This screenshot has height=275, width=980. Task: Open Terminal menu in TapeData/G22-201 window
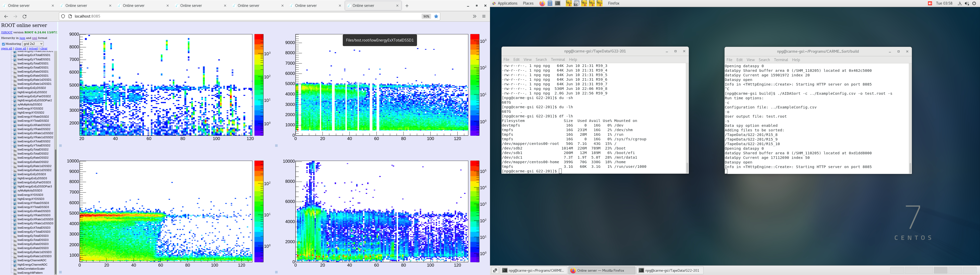(558, 60)
